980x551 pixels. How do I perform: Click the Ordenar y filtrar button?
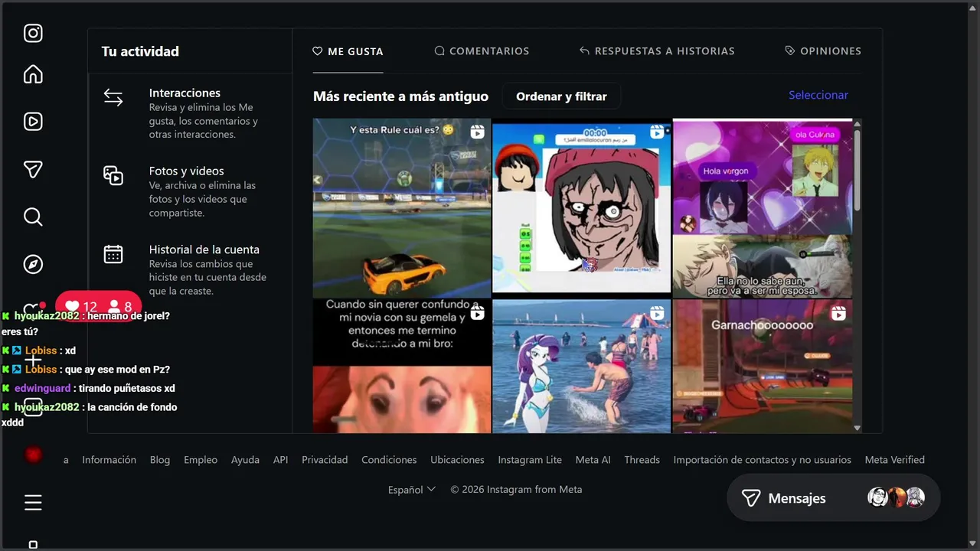point(561,96)
